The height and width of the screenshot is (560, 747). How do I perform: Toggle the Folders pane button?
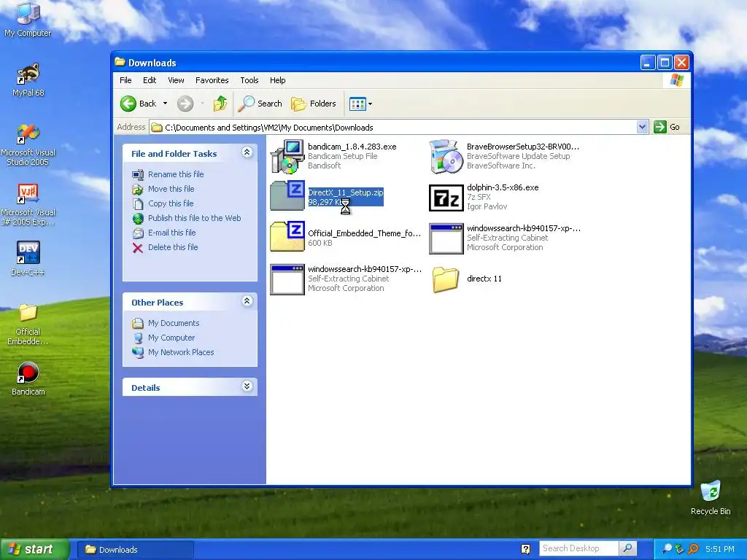coord(314,104)
